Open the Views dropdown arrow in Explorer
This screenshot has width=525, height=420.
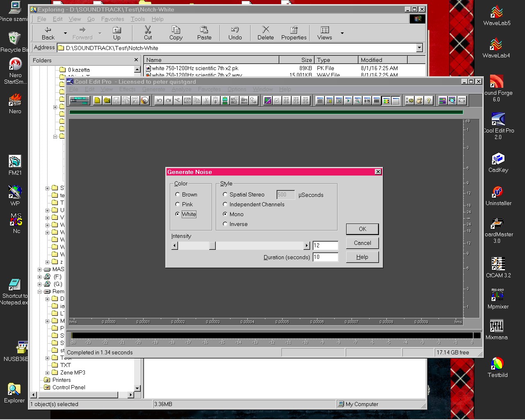tap(342, 33)
